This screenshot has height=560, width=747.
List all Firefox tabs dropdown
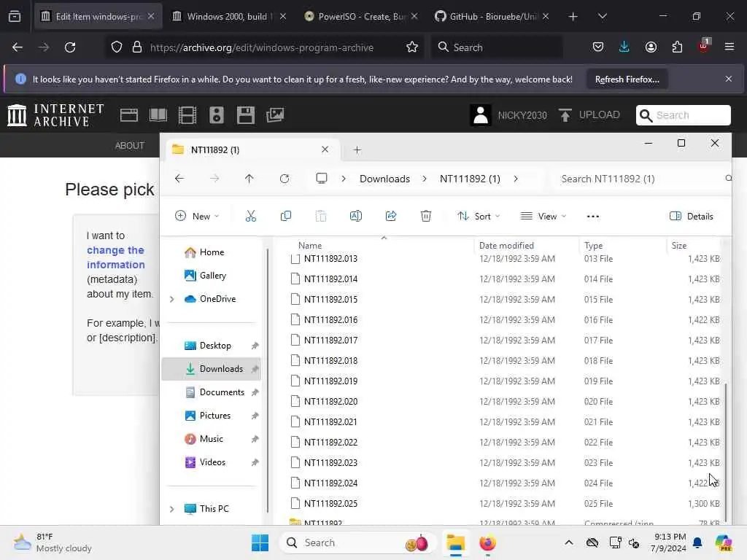(602, 17)
